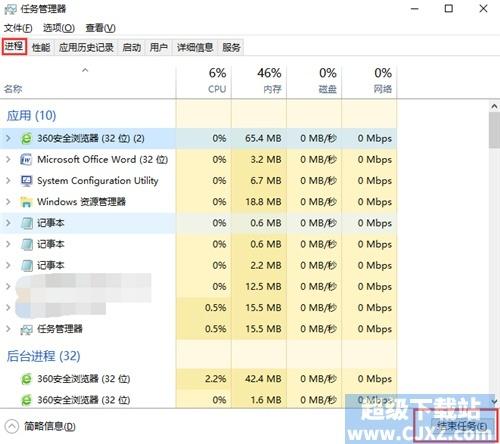Click the 记事本 icon with 2.2 MB memory
The width and height of the screenshot is (500, 444).
click(x=26, y=266)
